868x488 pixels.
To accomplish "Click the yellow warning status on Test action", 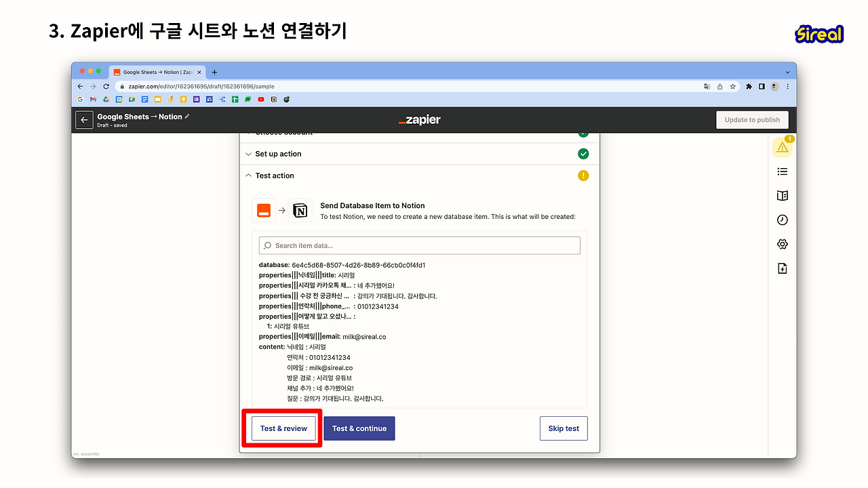I will tap(583, 176).
